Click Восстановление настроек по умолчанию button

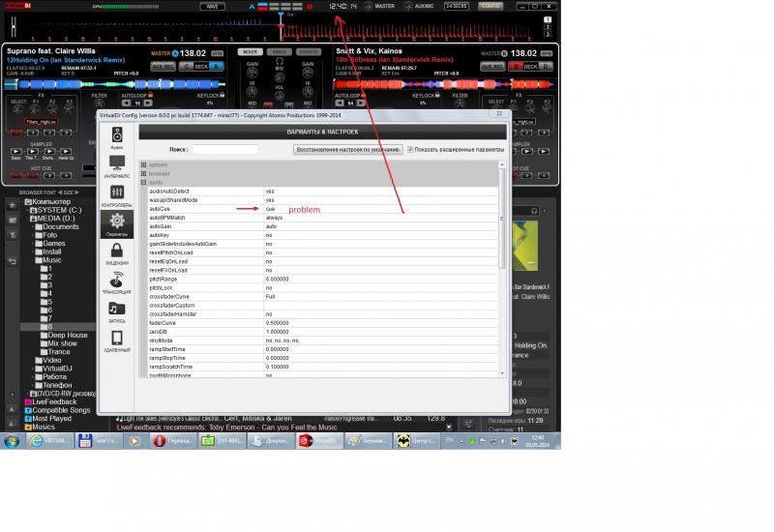pos(348,150)
